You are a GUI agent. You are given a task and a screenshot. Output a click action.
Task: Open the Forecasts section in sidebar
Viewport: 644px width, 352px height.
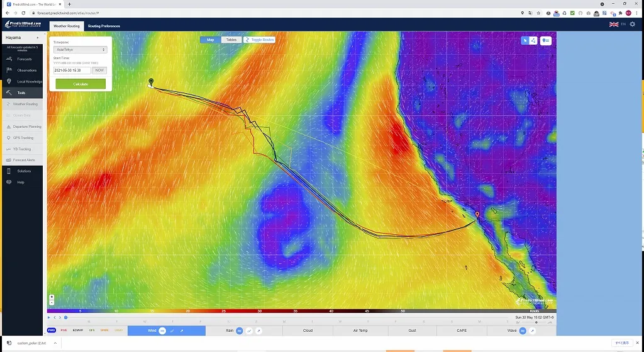click(22, 59)
